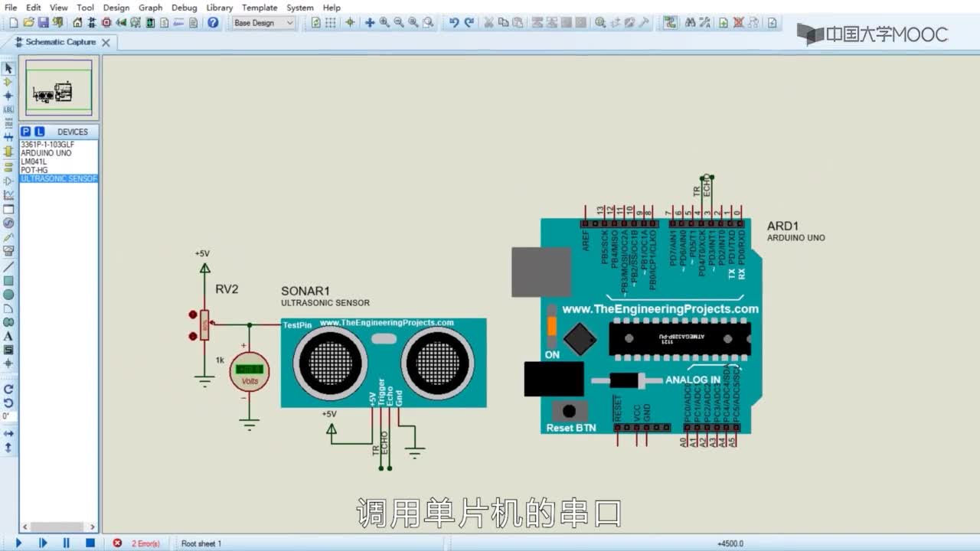980x551 pixels.
Task: Remove the current sheet red X icon
Action: 739,23
